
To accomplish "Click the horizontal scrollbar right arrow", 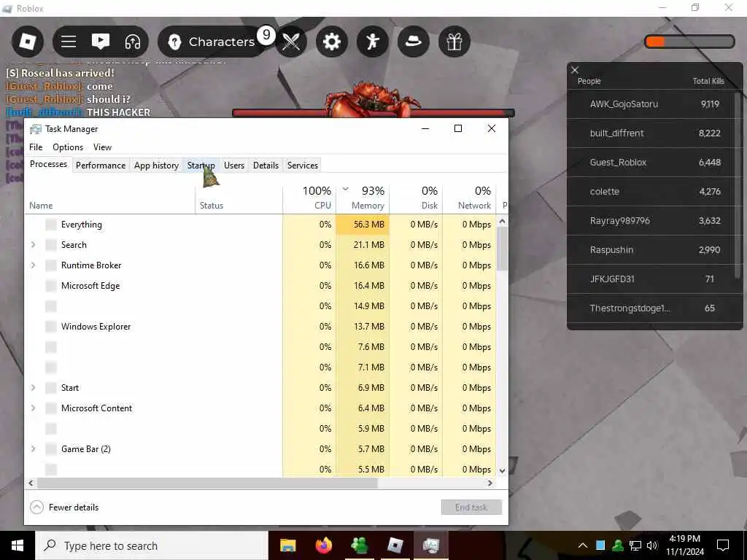I will (489, 483).
